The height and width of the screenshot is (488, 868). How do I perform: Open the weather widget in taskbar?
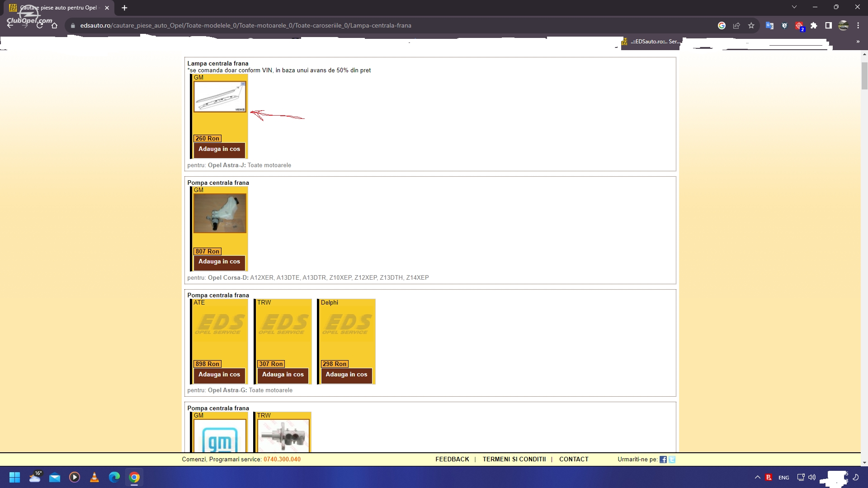coord(35,477)
